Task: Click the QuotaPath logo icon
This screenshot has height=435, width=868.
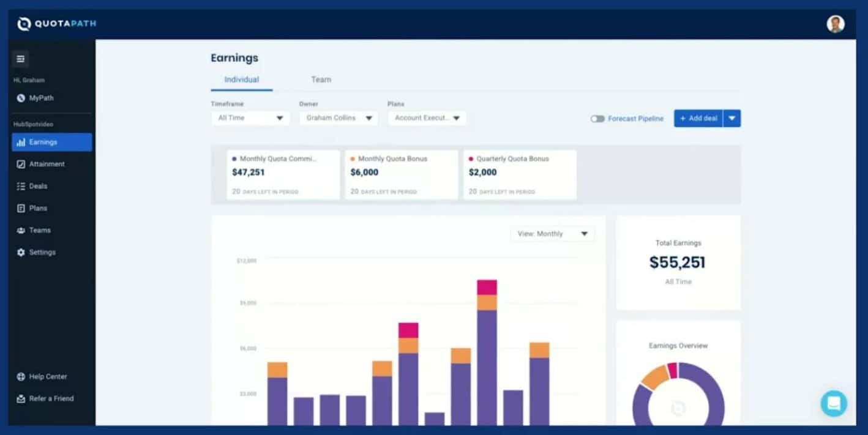Action: (24, 24)
